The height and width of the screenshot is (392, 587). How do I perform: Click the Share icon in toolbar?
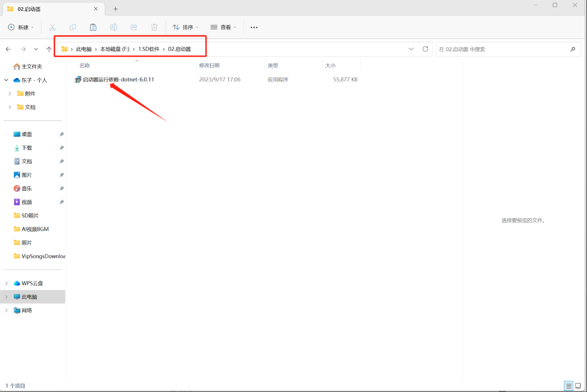coord(134,27)
